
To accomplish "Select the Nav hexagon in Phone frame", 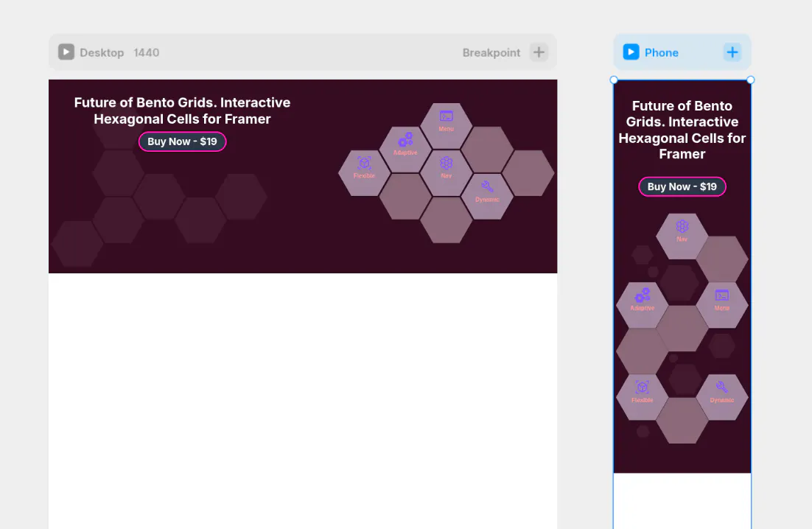I will 682,236.
